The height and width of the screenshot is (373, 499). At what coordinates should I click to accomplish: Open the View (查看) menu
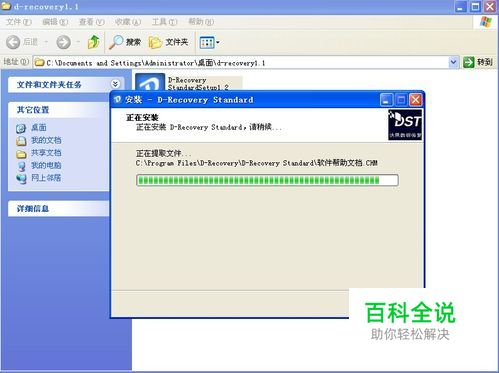[x=91, y=22]
